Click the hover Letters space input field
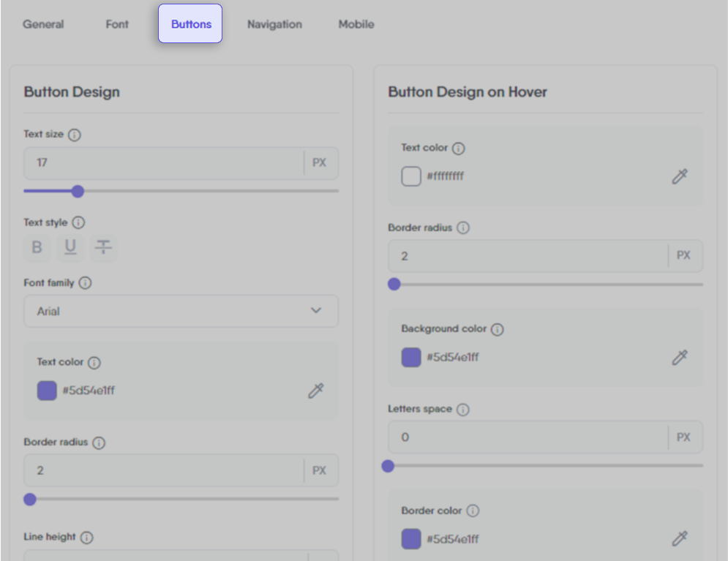Screen dimensions: 728x561 [527, 437]
